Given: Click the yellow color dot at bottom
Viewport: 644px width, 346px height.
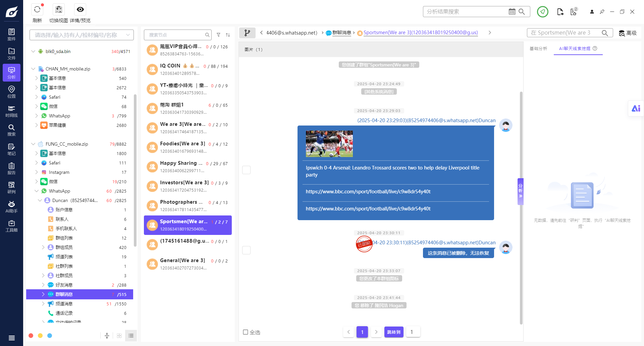Looking at the screenshot, I should pyautogui.click(x=40, y=336).
